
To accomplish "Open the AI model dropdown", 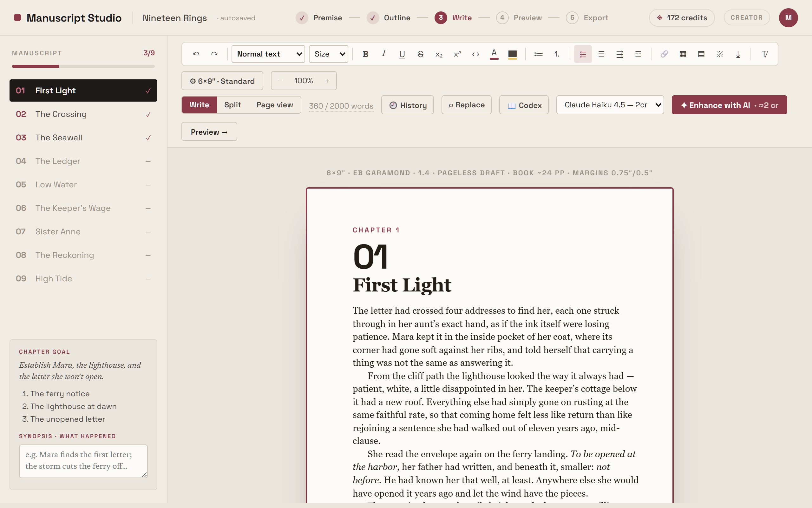I will pos(610,105).
